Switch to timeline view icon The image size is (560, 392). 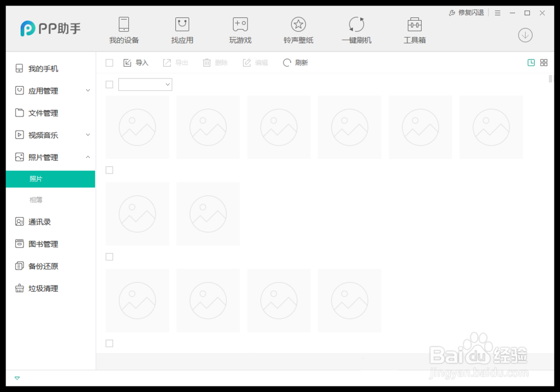531,63
